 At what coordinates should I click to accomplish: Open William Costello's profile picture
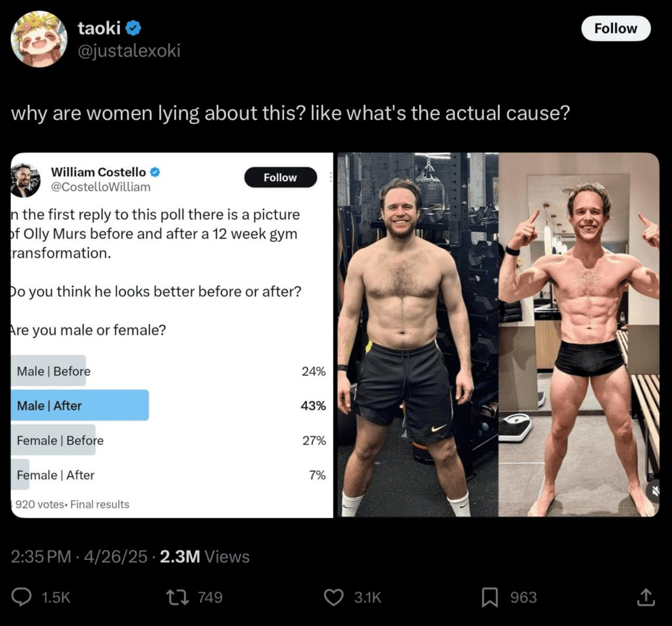[x=25, y=180]
